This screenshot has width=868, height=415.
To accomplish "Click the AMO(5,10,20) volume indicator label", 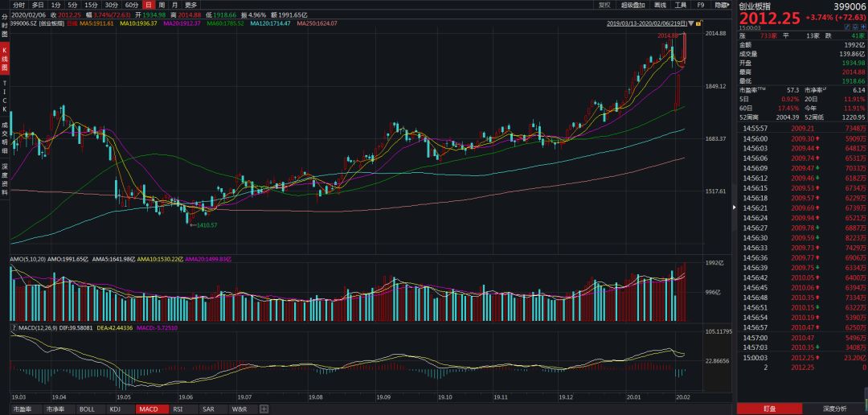I will pos(27,259).
